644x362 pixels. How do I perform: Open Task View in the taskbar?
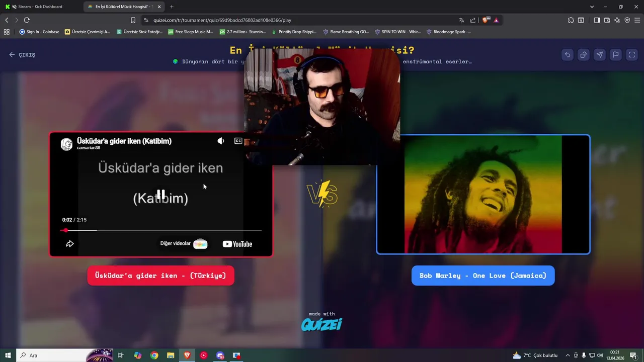coord(121,355)
